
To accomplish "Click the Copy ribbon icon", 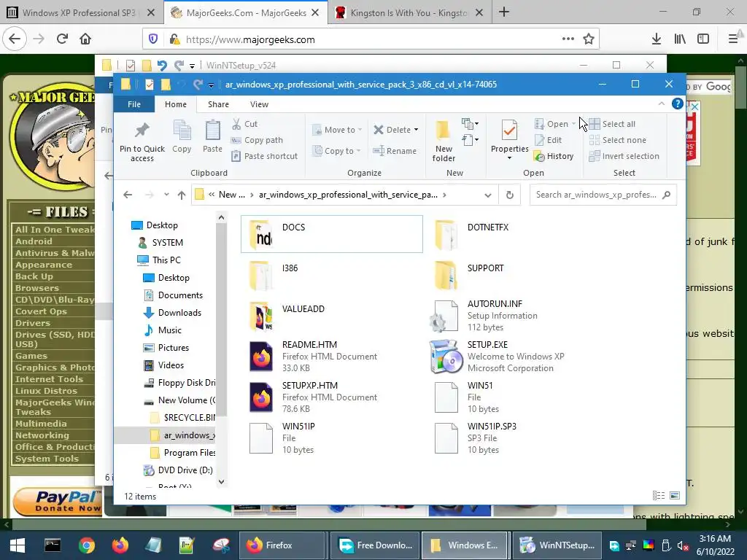I will click(182, 136).
